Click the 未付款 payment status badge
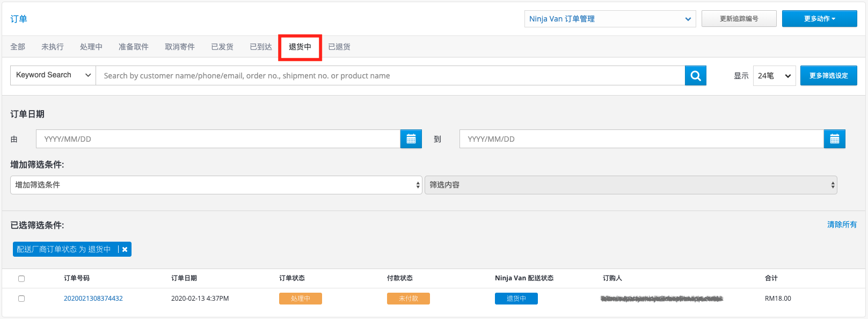Image resolution: width=868 pixels, height=319 pixels. click(409, 299)
